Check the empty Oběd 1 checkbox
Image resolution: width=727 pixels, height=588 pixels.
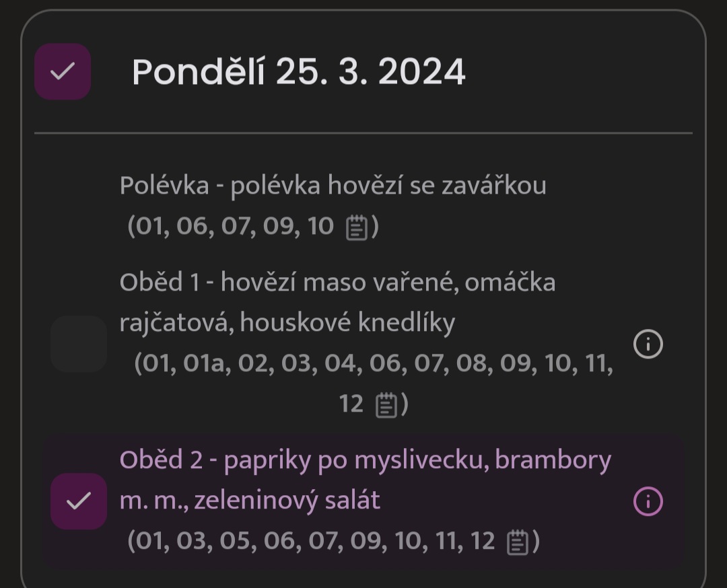pyautogui.click(x=79, y=344)
